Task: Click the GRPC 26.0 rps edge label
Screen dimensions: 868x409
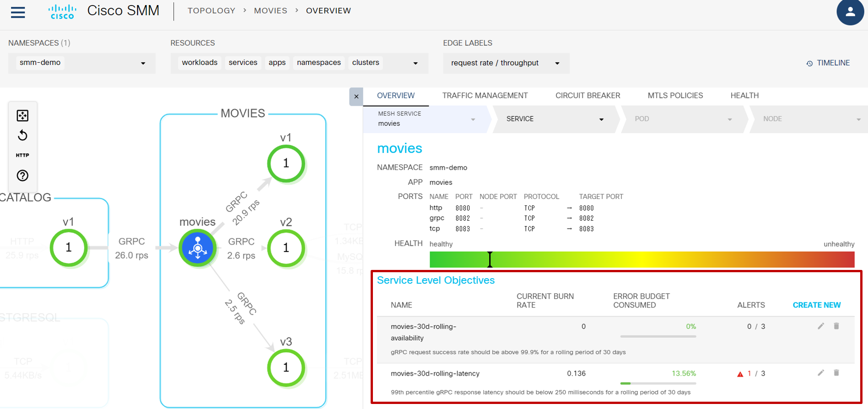Action: (131, 248)
